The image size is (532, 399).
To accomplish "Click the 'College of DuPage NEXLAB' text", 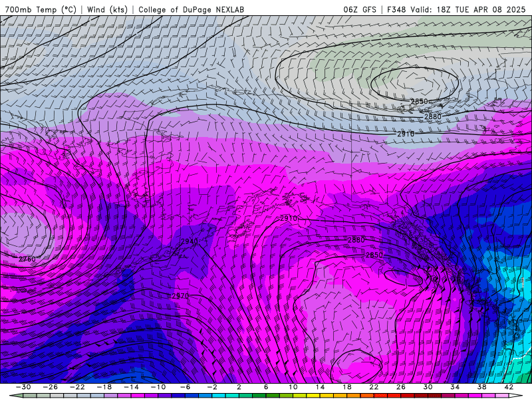I will point(191,9).
